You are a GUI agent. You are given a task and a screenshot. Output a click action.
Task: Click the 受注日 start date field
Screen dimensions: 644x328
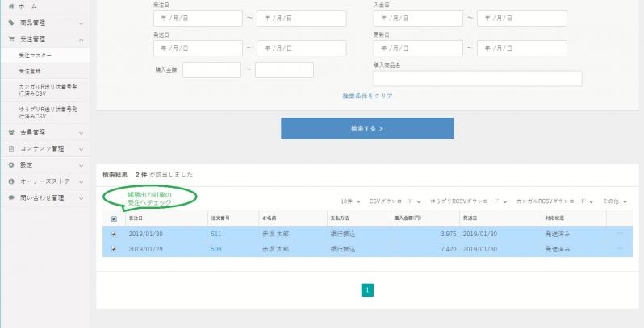(x=198, y=19)
